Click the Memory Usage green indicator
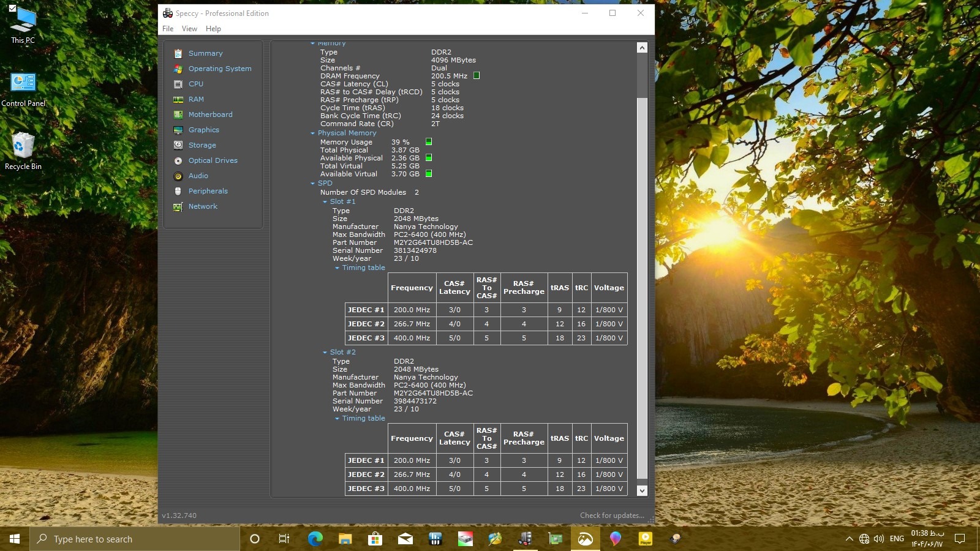The width and height of the screenshot is (980, 551). click(429, 141)
